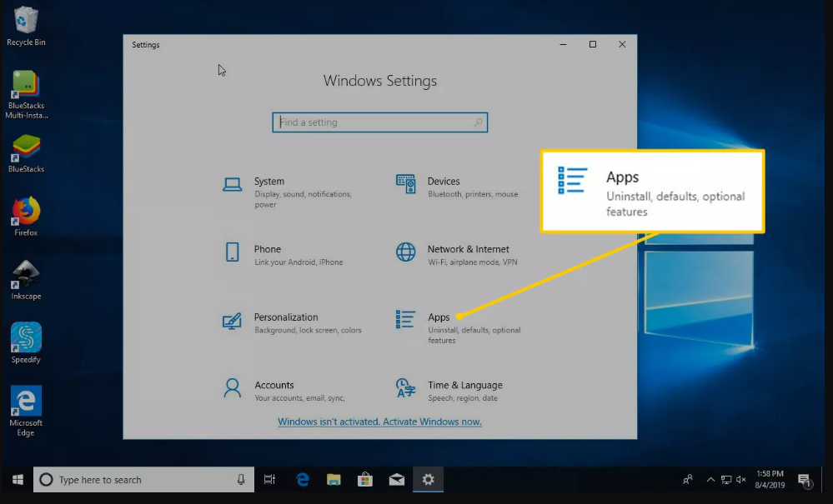Open the Personalization category label
Screen dimensions: 833x504
click(x=286, y=317)
